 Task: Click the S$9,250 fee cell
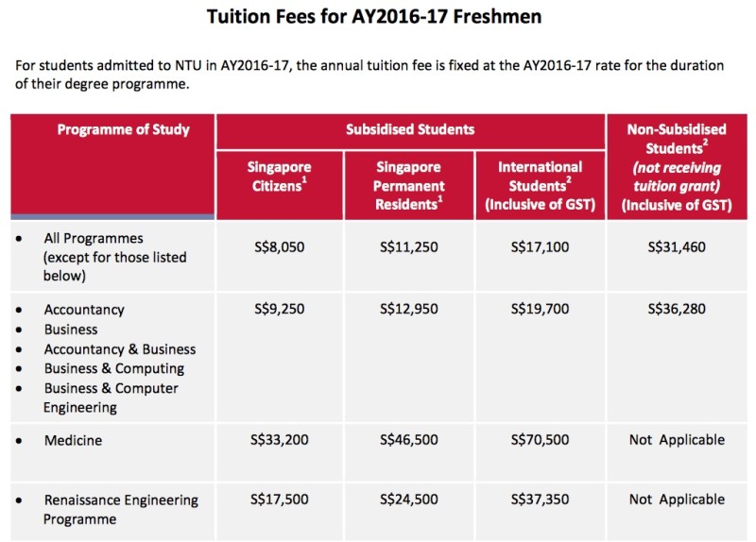pos(279,308)
